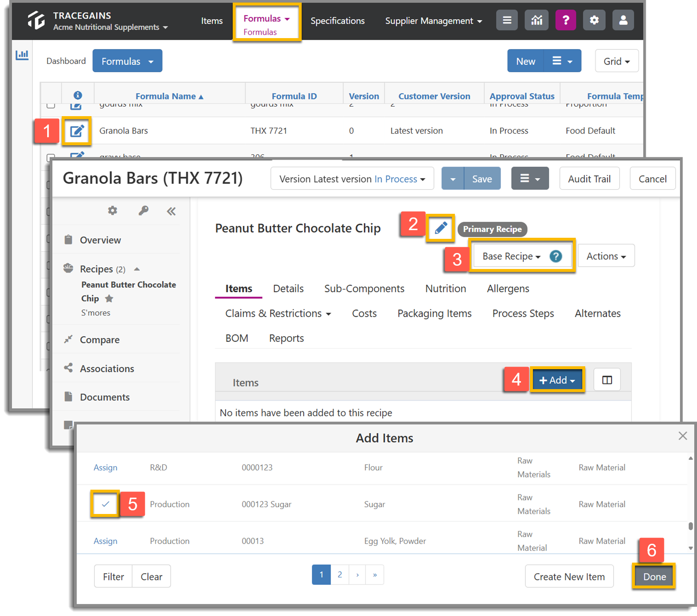Open the analytics chart icon in the top bar
Viewport: 697px width, 616px height.
click(536, 20)
